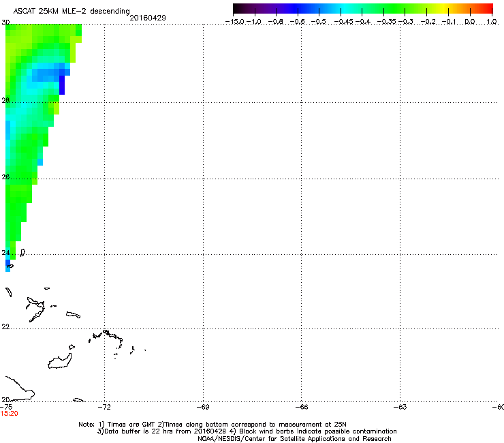Click the '-72' longitude axis label
Image resolution: width=504 pixels, height=443 pixels.
click(x=104, y=407)
